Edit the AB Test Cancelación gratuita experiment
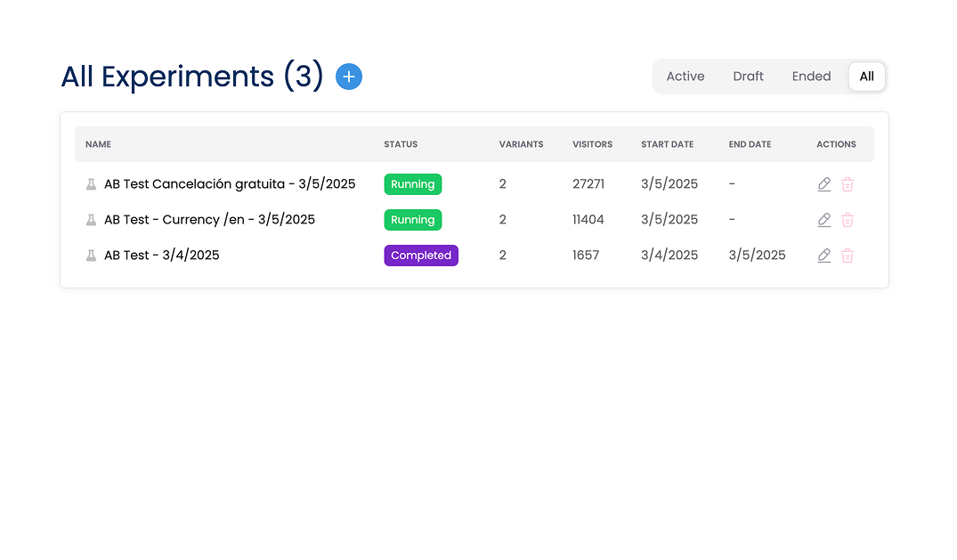957x560 pixels. 824,184
